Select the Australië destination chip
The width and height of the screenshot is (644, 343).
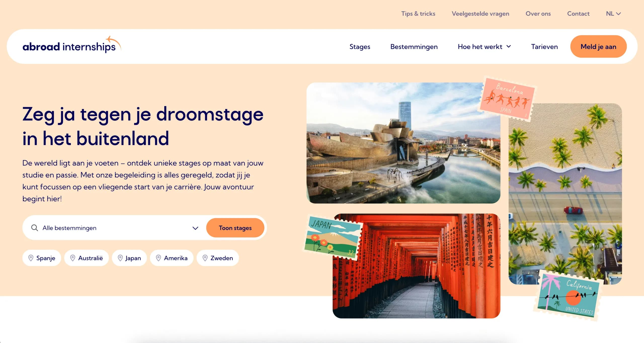click(87, 258)
